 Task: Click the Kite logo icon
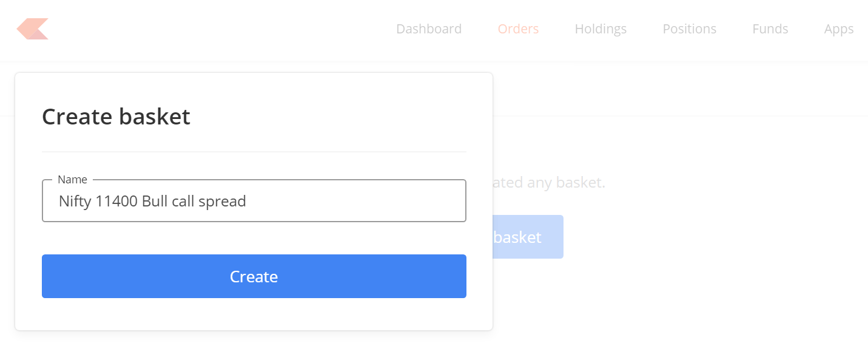33,29
